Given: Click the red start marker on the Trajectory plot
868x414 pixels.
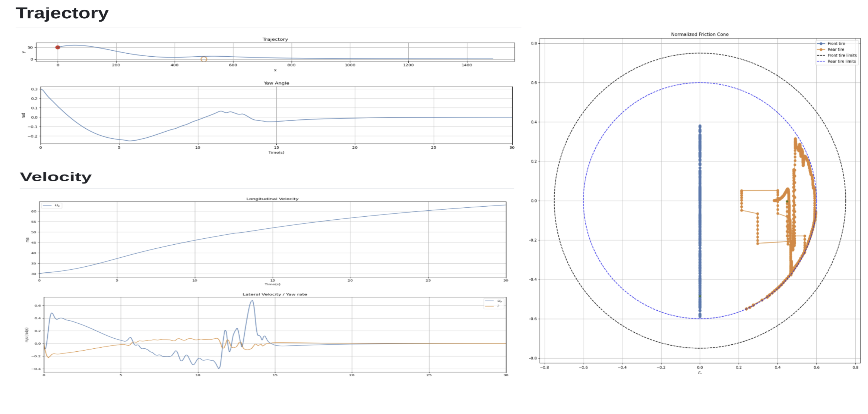Looking at the screenshot, I should pos(58,47).
